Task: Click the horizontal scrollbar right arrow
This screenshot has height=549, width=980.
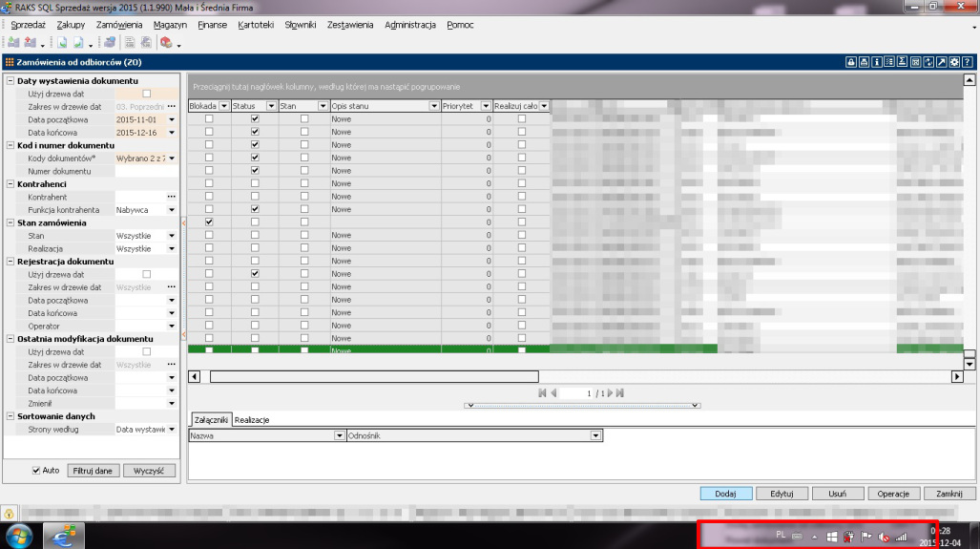Action: click(957, 376)
